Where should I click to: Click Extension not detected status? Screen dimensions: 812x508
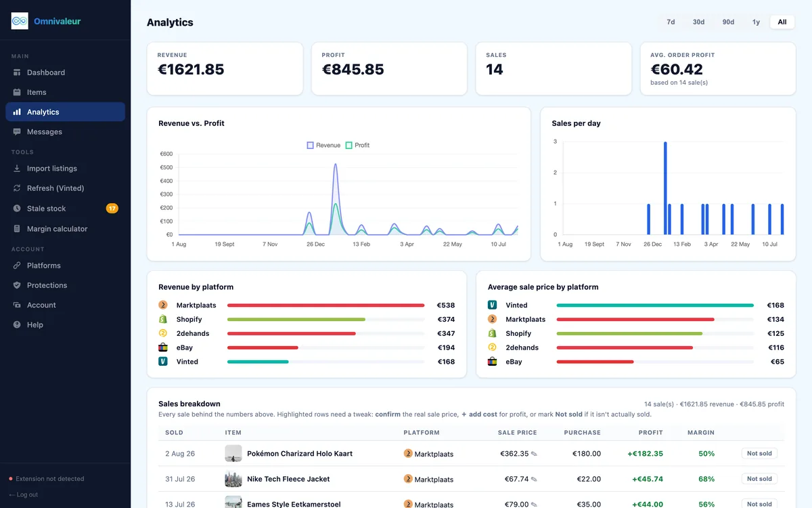pyautogui.click(x=46, y=479)
